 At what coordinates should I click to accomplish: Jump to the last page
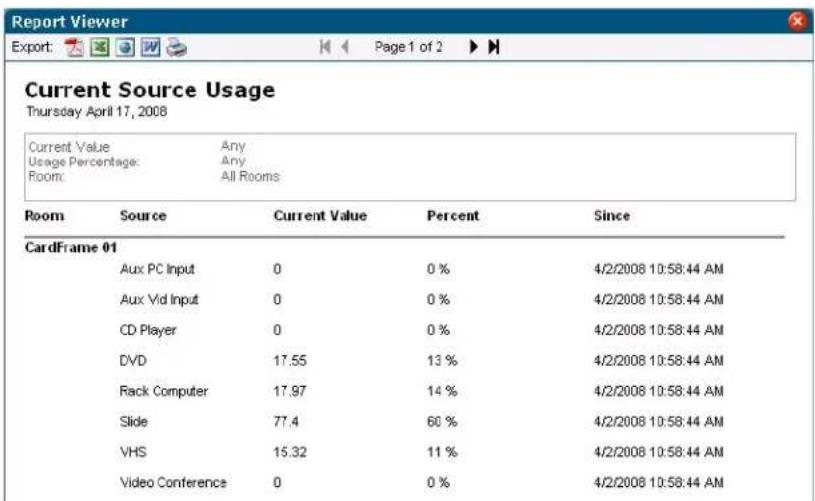pyautogui.click(x=494, y=47)
